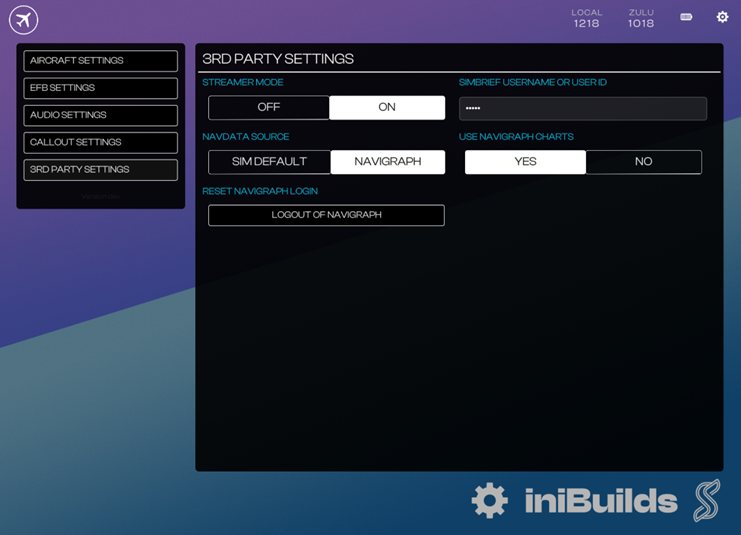Turn Streamer Mode off
Screen dimensions: 741x535
(x=268, y=107)
